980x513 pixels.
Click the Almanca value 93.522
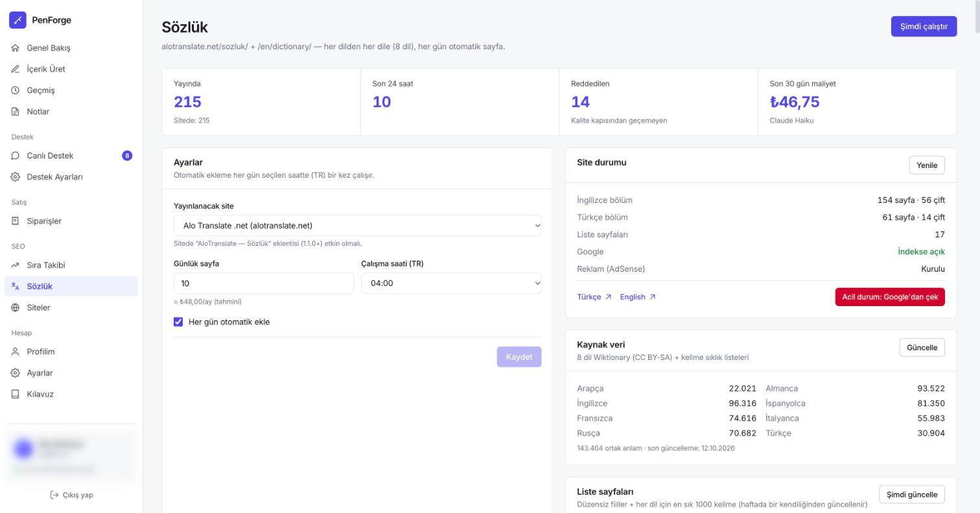(x=931, y=388)
